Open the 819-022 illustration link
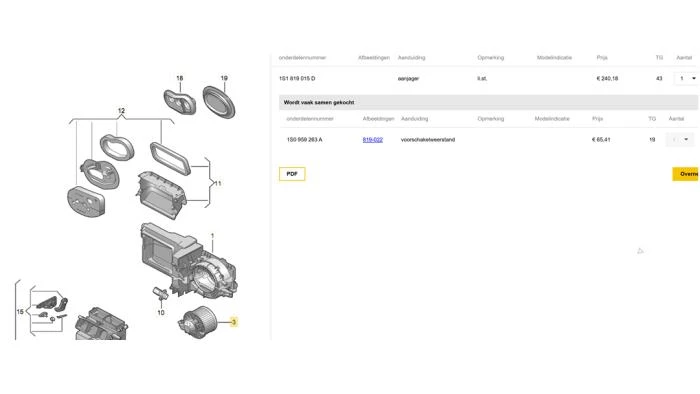This screenshot has width=700, height=394. coord(372,140)
